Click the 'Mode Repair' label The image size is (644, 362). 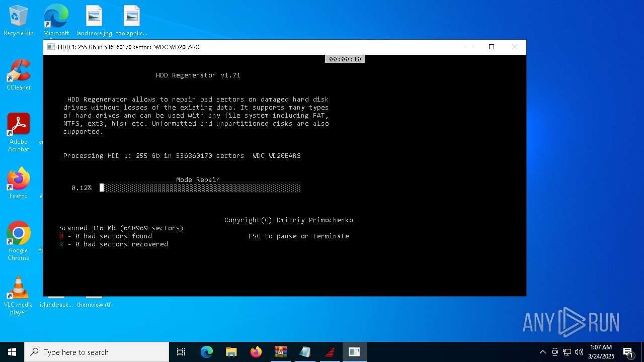pos(198,179)
